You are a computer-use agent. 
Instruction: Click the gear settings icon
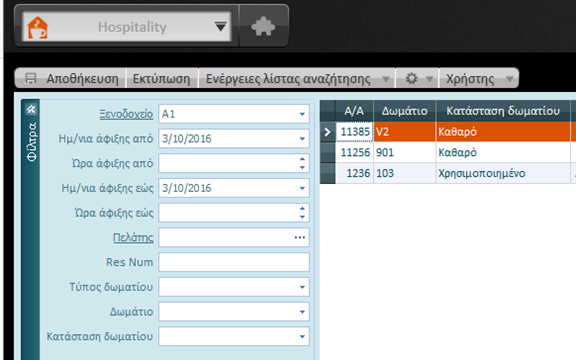[411, 78]
